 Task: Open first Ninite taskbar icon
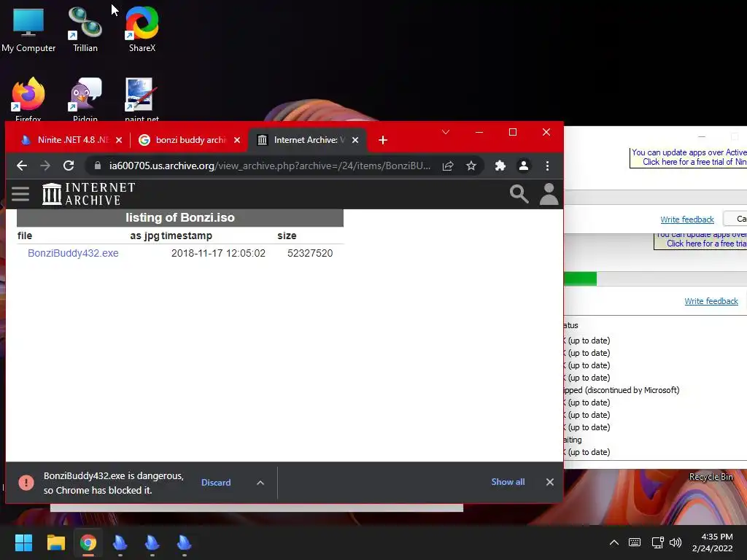120,542
